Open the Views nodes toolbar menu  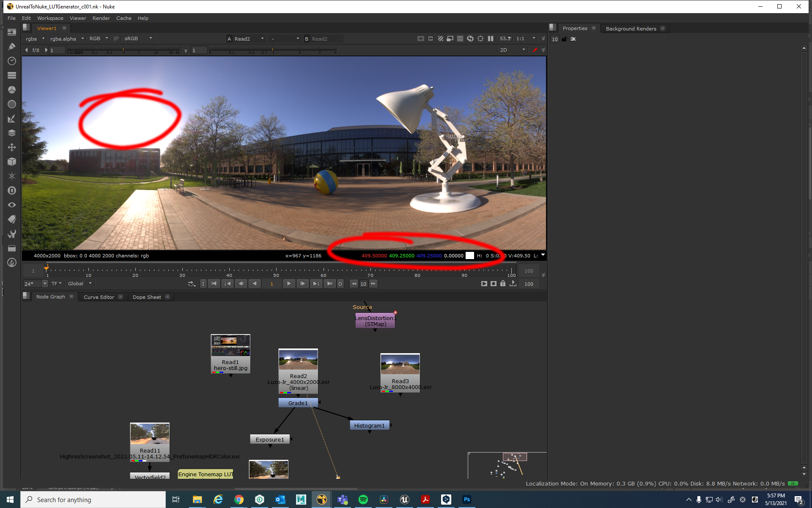(12, 205)
